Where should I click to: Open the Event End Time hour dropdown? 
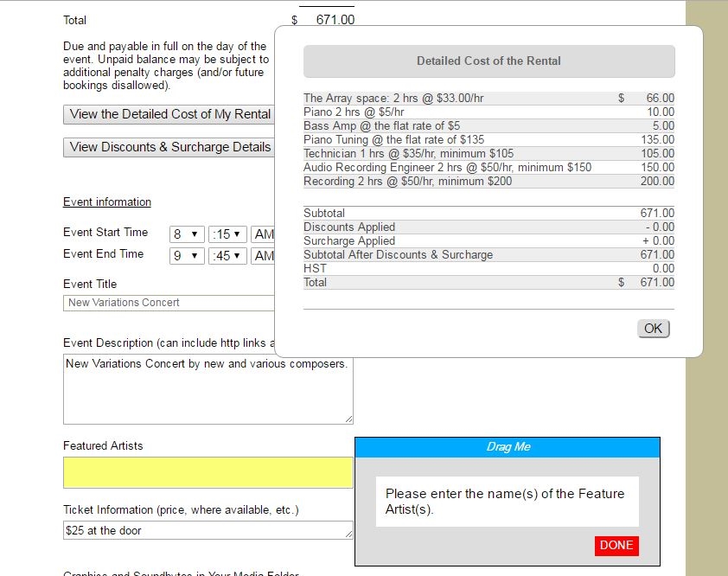(187, 256)
